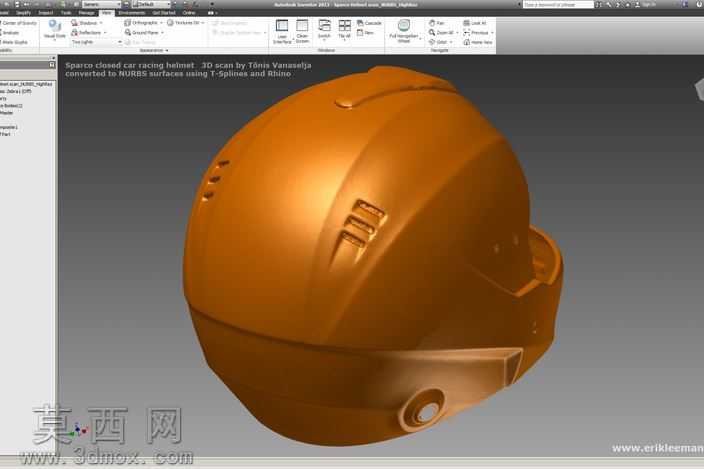
Task: Select the Solid Bodies(1) browser node
Action: pyautogui.click(x=11, y=105)
